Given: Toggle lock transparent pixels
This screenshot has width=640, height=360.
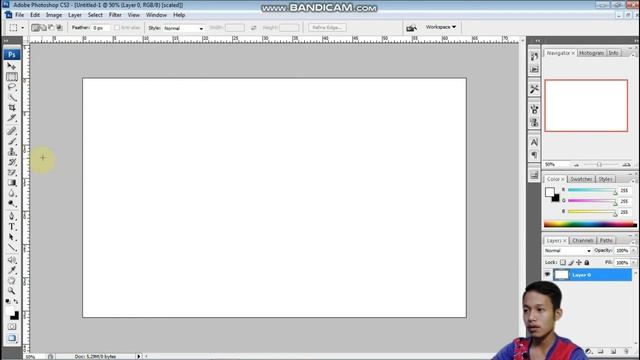Looking at the screenshot, I should [563, 262].
